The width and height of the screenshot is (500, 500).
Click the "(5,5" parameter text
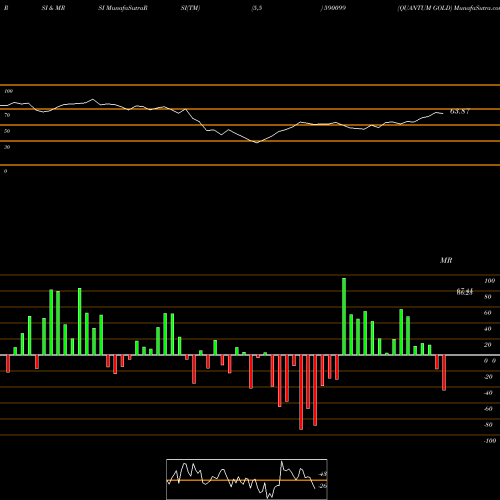point(257,8)
